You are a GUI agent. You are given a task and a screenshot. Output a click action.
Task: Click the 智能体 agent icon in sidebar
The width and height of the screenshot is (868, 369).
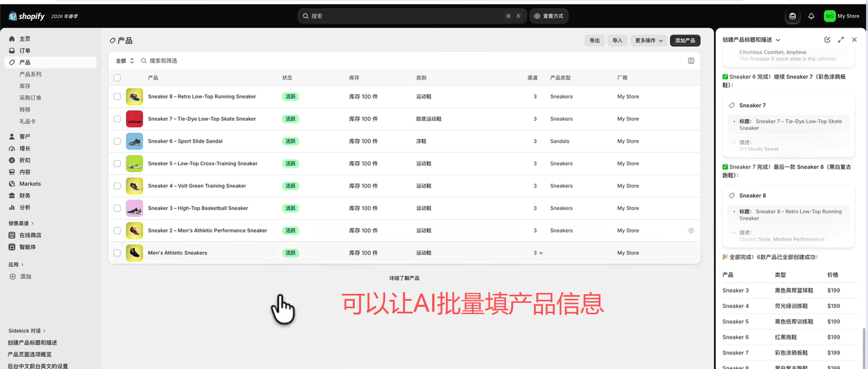[12, 247]
